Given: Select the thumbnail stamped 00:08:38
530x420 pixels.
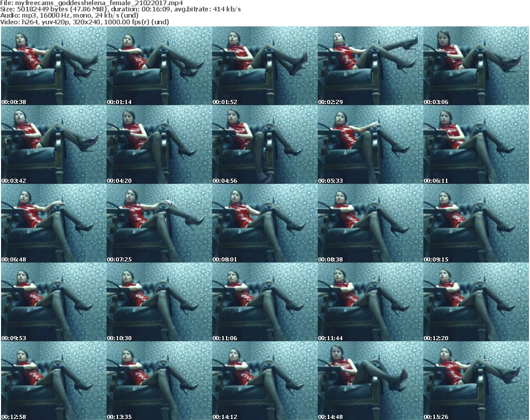Looking at the screenshot, I should (370, 224).
